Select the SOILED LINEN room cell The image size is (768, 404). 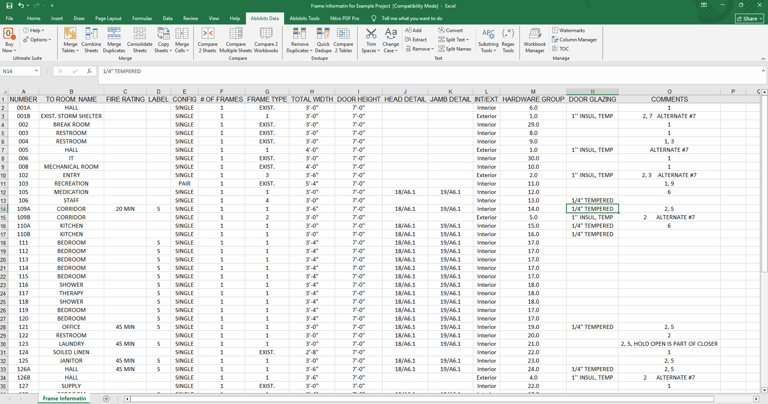71,353
